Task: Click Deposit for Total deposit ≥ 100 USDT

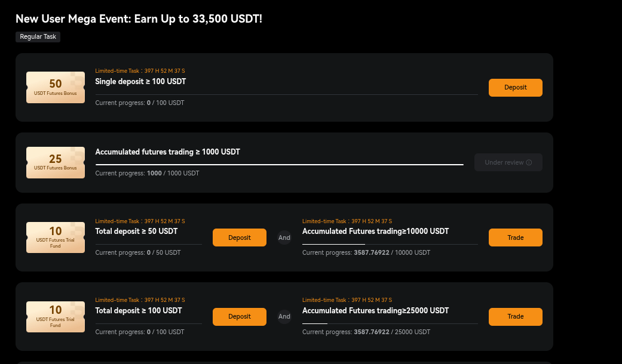Action: coord(240,316)
